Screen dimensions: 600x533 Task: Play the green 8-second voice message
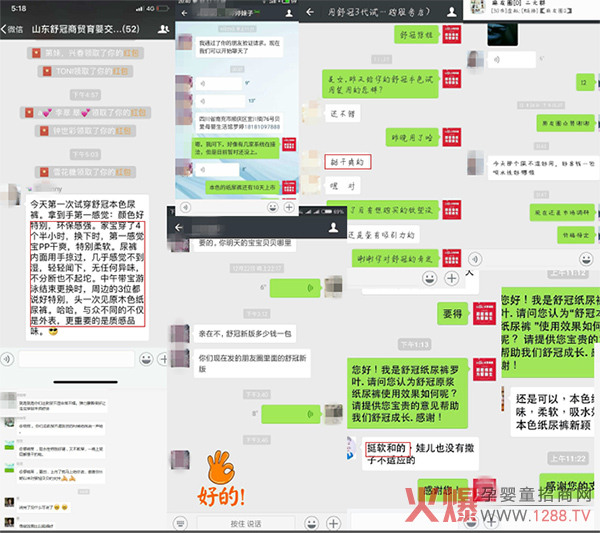[x=291, y=414]
